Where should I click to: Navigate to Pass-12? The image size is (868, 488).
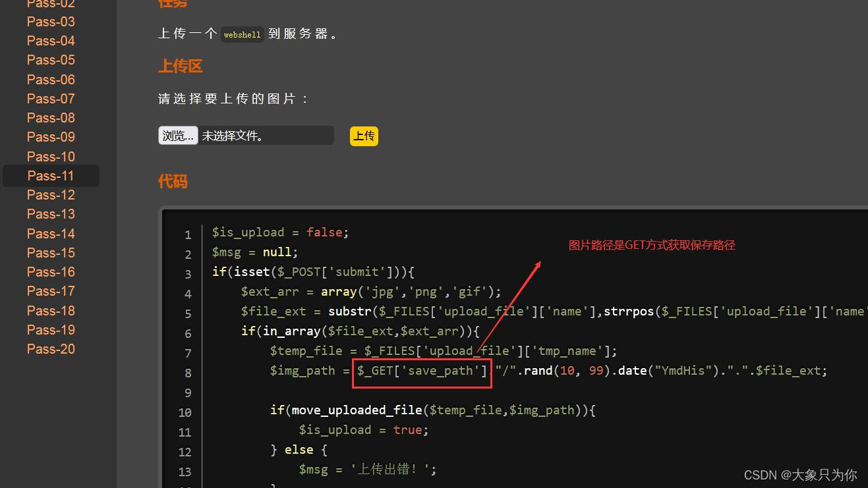[51, 195]
